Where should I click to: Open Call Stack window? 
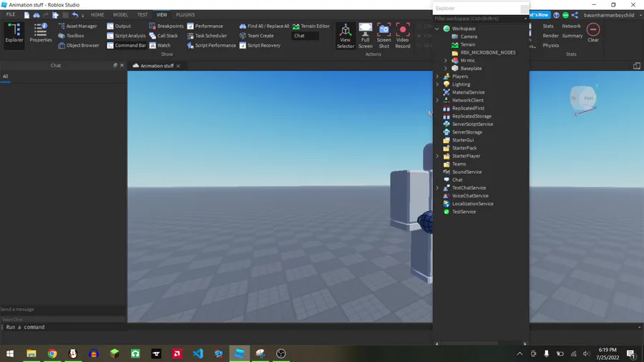(x=163, y=36)
